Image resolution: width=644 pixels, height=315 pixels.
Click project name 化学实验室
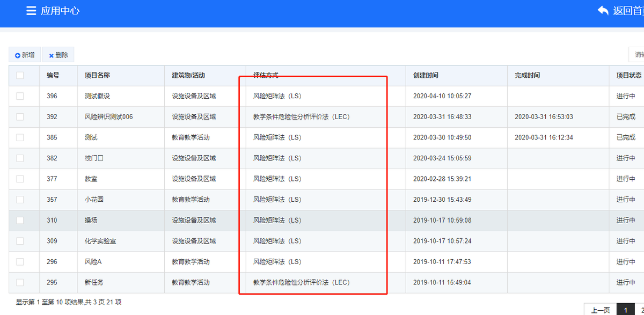[100, 241]
